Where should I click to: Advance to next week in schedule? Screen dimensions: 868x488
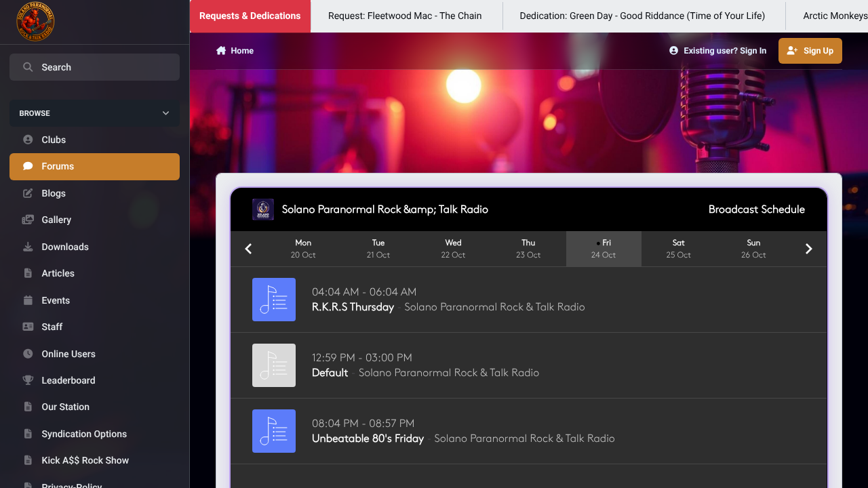(x=808, y=249)
